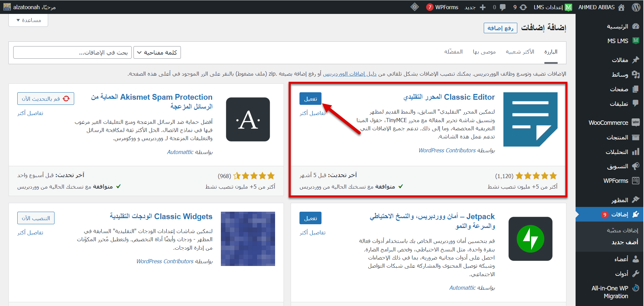Click Automattic author link under Jetpack
The width and height of the screenshot is (644, 306).
click(x=462, y=288)
